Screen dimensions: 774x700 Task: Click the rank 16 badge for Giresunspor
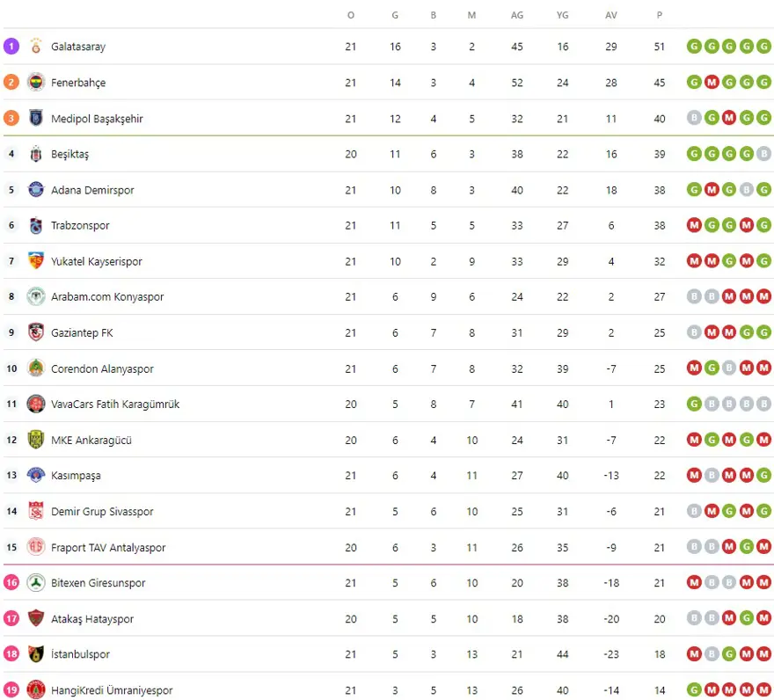pos(11,583)
